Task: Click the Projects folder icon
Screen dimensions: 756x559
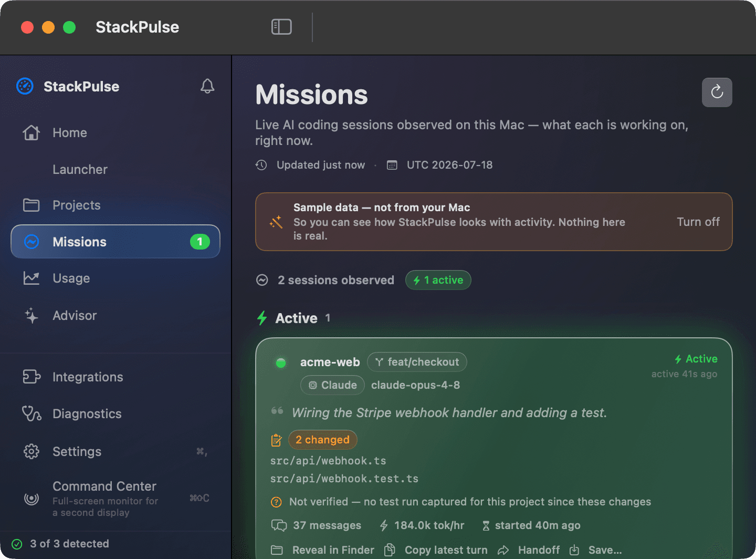Action: [x=31, y=205]
